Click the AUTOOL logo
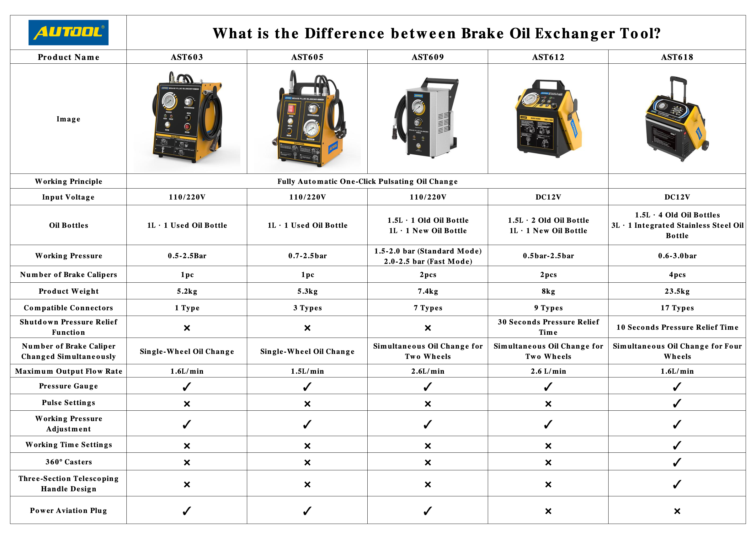Image resolution: width=756 pixels, height=534 pixels. [68, 33]
